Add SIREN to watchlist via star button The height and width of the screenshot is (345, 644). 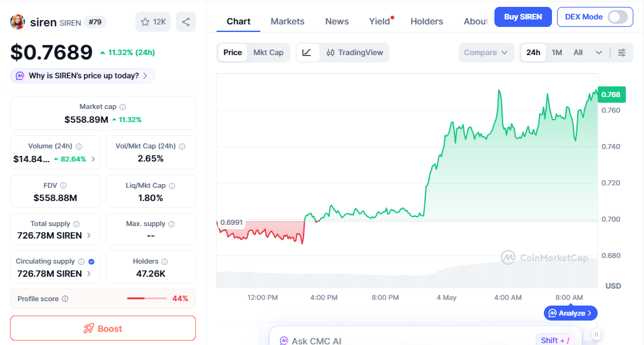tap(153, 22)
